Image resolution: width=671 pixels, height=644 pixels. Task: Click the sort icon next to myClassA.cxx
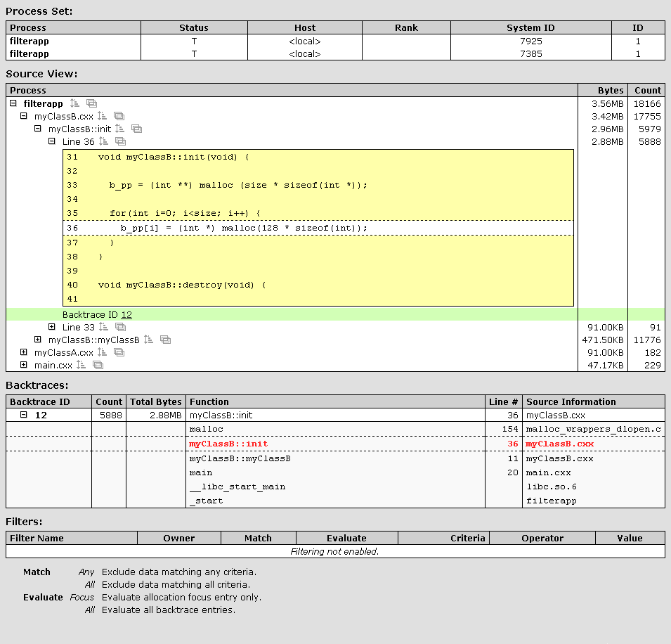[x=102, y=352]
